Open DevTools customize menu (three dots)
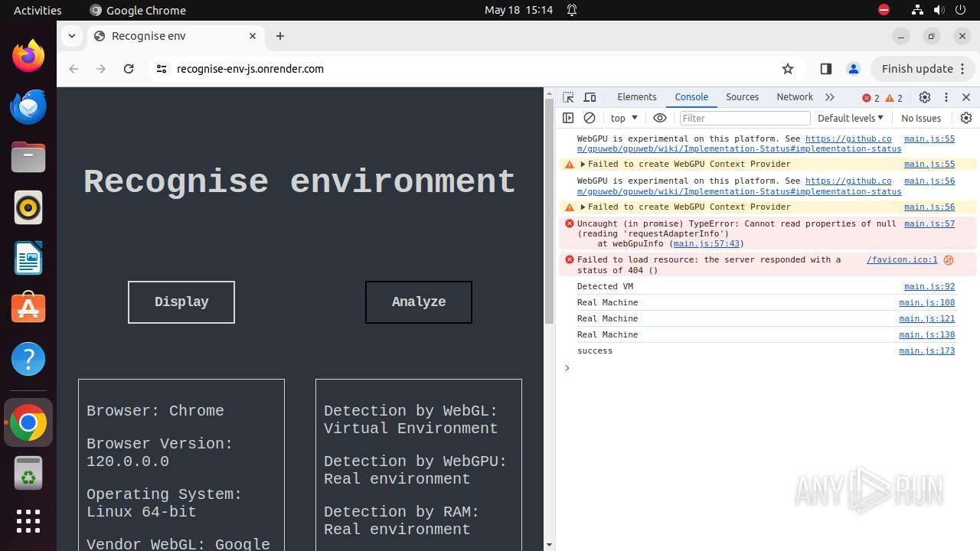 click(946, 97)
